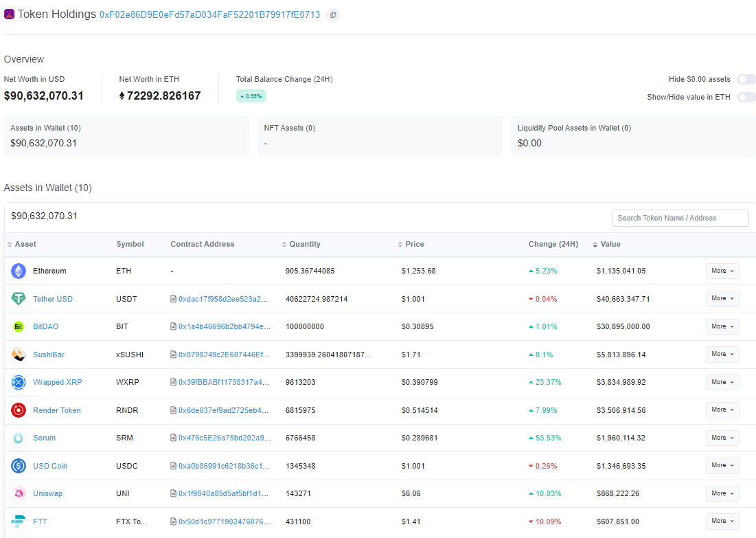Click contract file icon in FTT row
Screen dimensions: 756x538
[x=173, y=522]
